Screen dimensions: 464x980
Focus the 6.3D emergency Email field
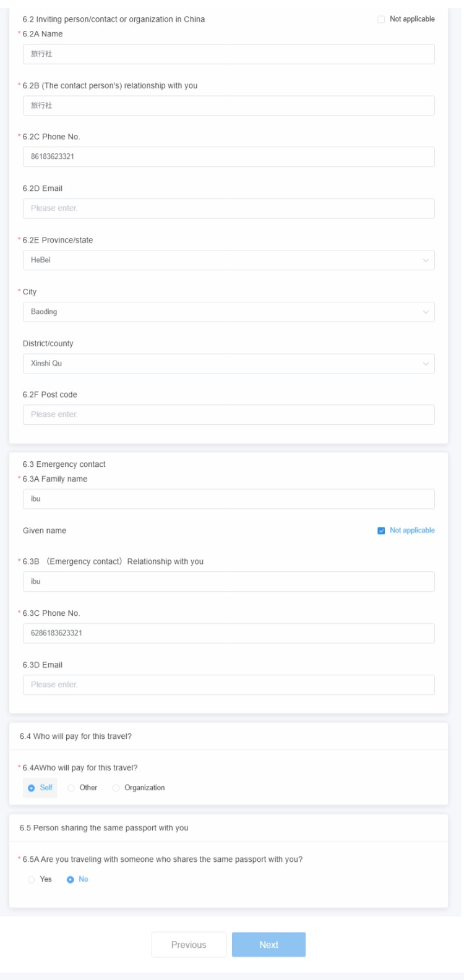(x=228, y=685)
